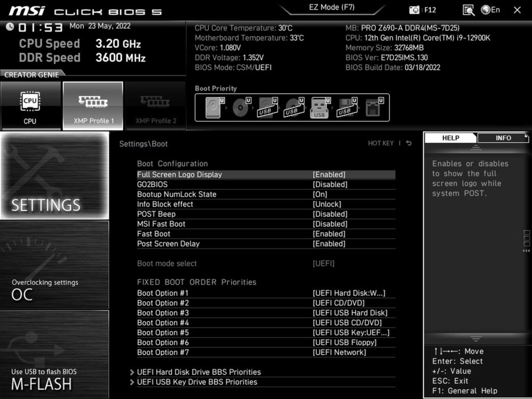Screen dimensions: 532x399
Task: Open Boot Option #7 UEFI Network dropdown
Action: click(x=339, y=352)
